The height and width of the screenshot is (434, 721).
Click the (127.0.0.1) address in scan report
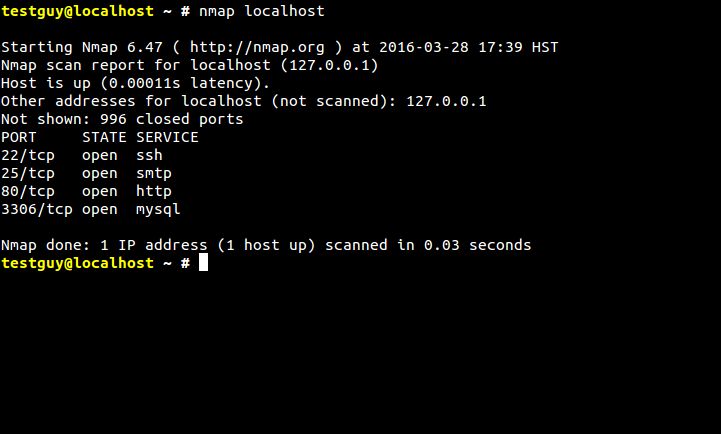coord(329,65)
